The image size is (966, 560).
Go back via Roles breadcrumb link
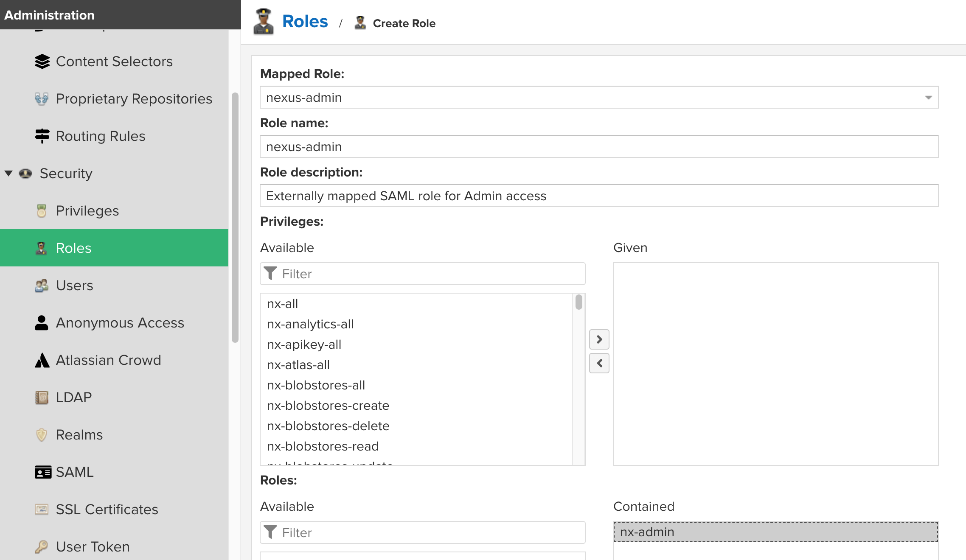(x=305, y=22)
